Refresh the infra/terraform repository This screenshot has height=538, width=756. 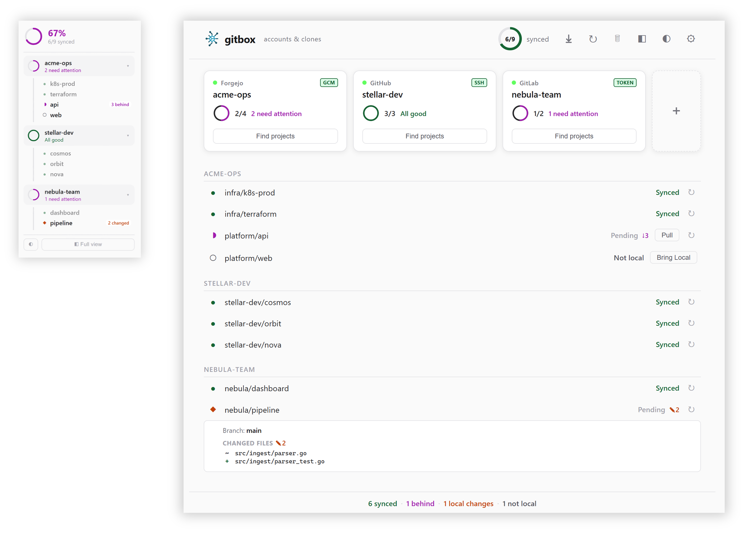pos(691,213)
